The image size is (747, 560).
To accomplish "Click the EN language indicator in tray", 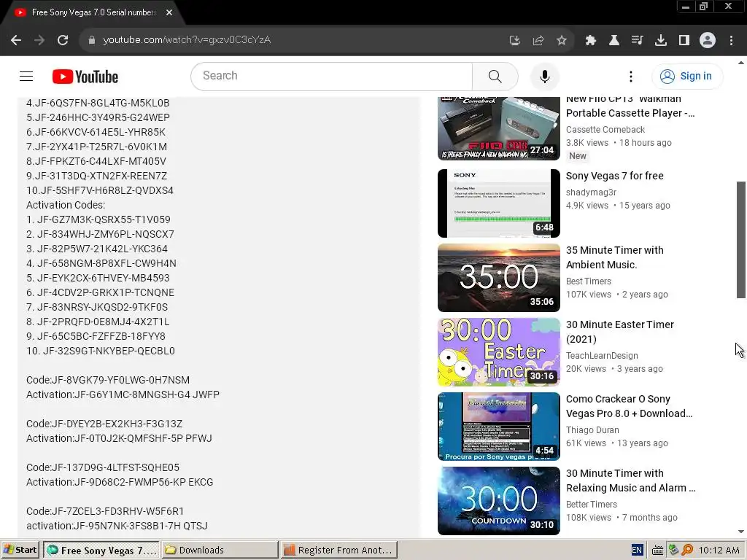I will [637, 550].
